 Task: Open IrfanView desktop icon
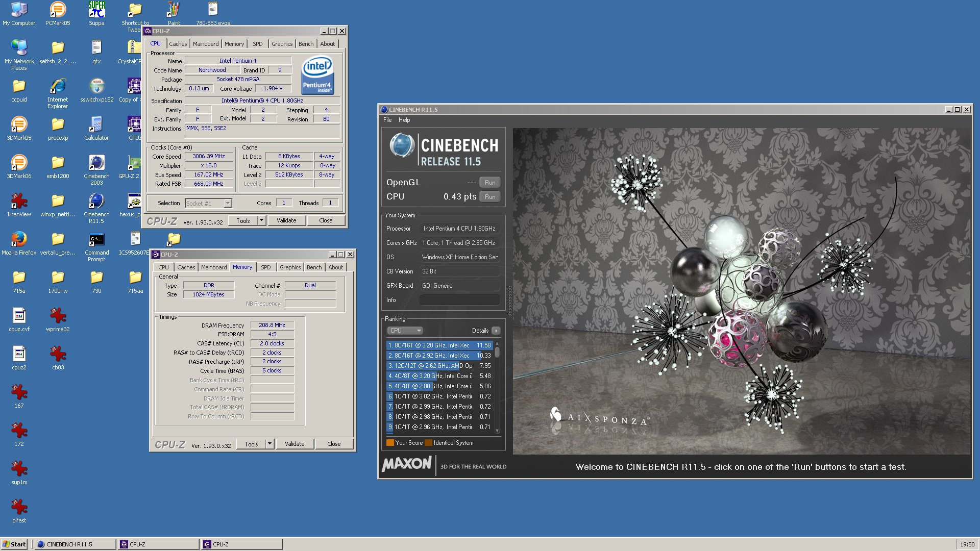tap(19, 205)
